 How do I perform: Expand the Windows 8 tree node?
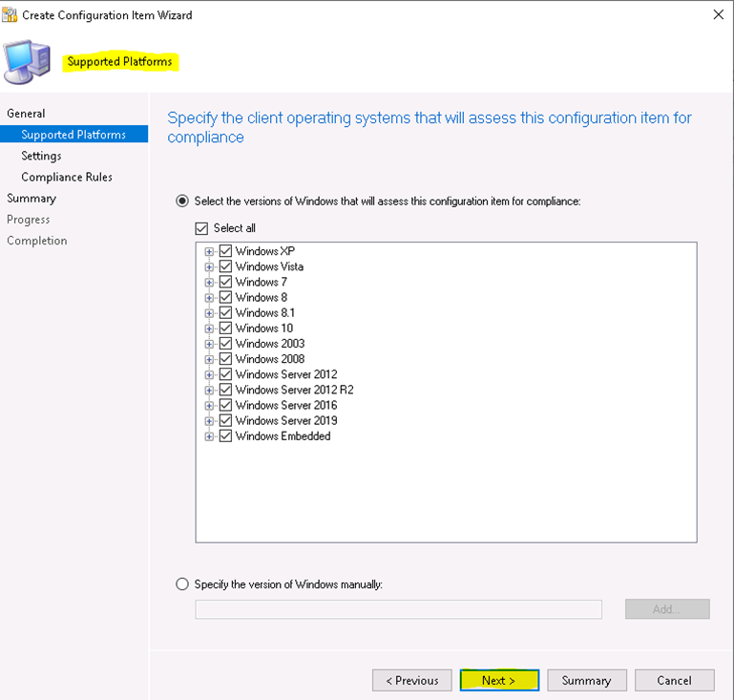tap(209, 298)
